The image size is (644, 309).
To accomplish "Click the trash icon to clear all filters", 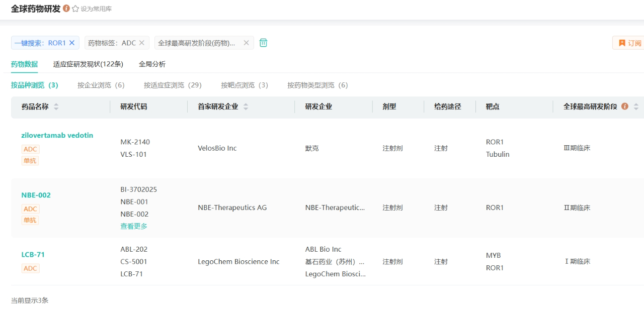I will pos(263,43).
